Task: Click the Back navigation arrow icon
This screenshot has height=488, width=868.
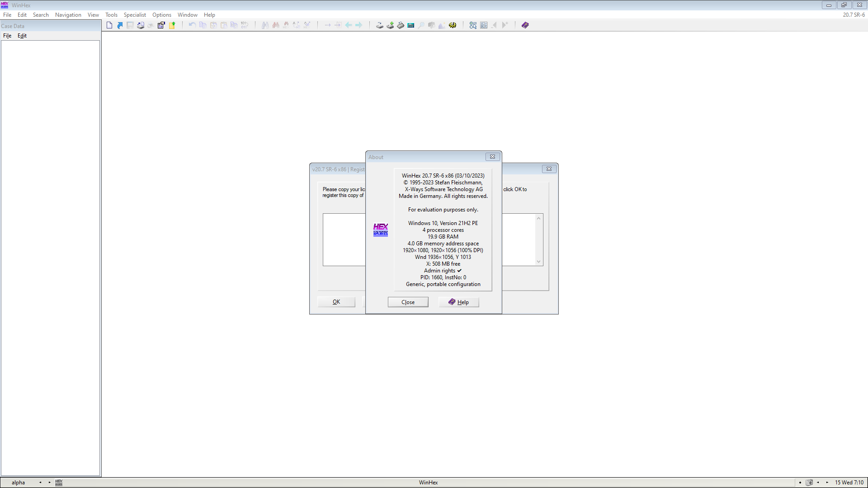Action: 349,25
